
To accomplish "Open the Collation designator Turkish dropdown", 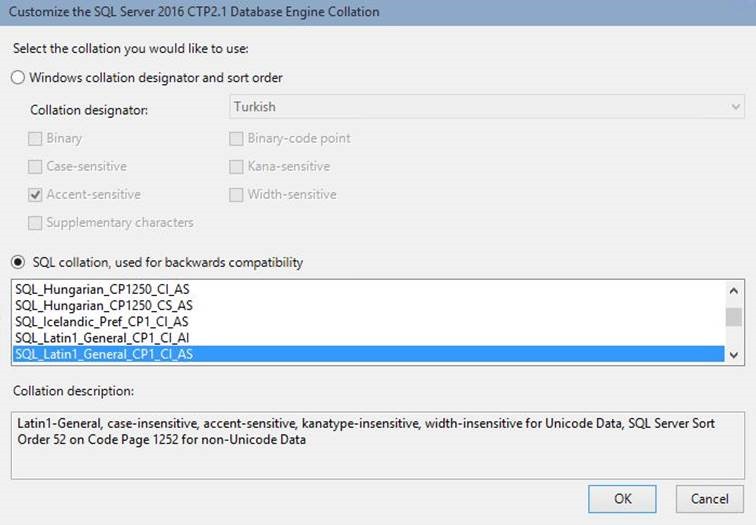I will pyautogui.click(x=487, y=107).
